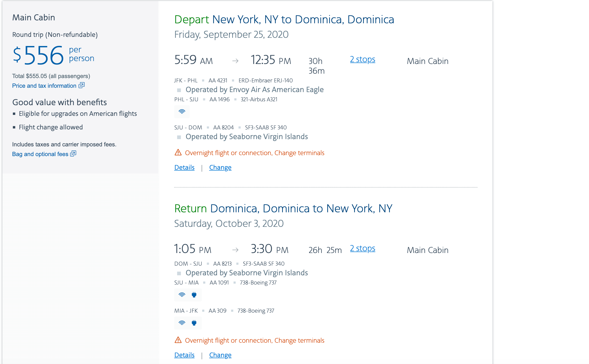Change the departing New York to Dominica flight
589x364 pixels.
[x=220, y=167]
